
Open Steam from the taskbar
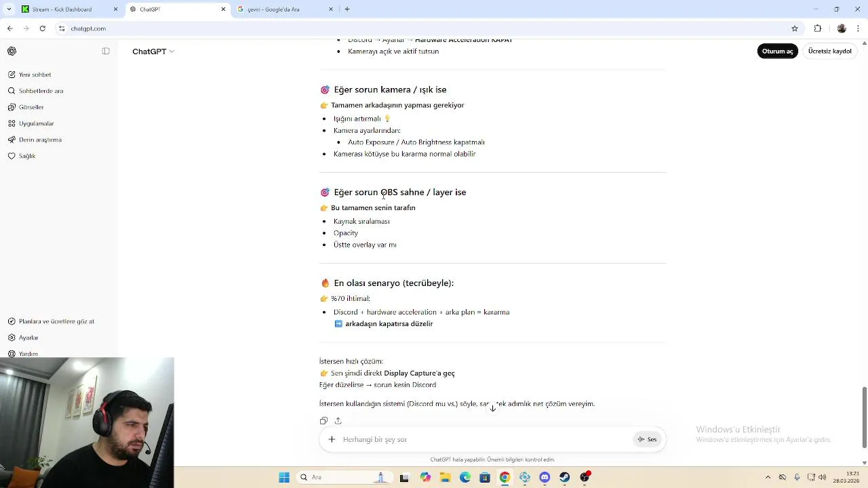click(x=564, y=477)
